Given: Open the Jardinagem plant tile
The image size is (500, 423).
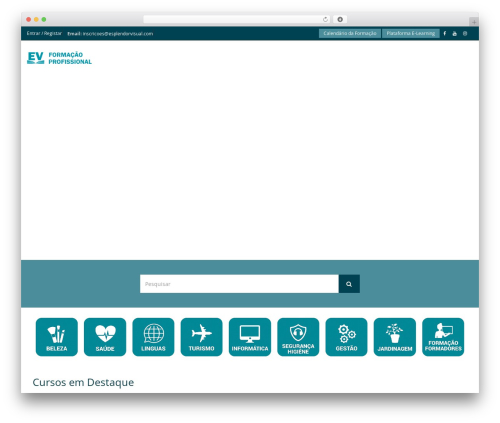Looking at the screenshot, I should (x=395, y=337).
